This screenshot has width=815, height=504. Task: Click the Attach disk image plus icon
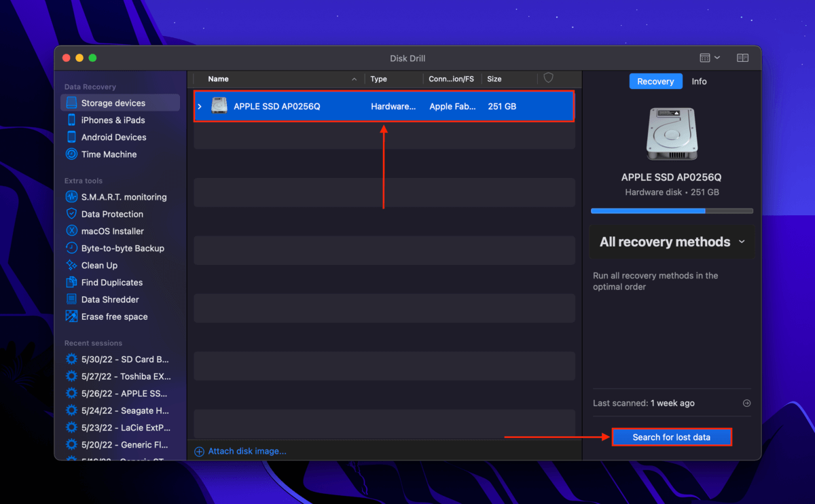[x=199, y=452]
